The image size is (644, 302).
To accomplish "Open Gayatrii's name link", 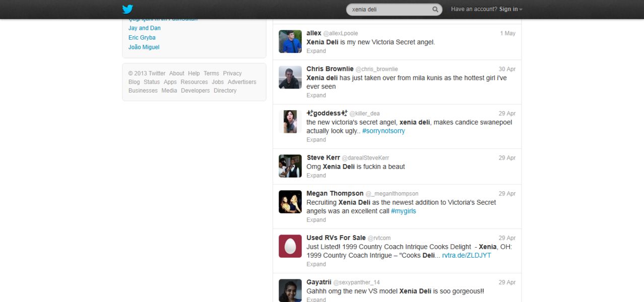I will tap(318, 282).
